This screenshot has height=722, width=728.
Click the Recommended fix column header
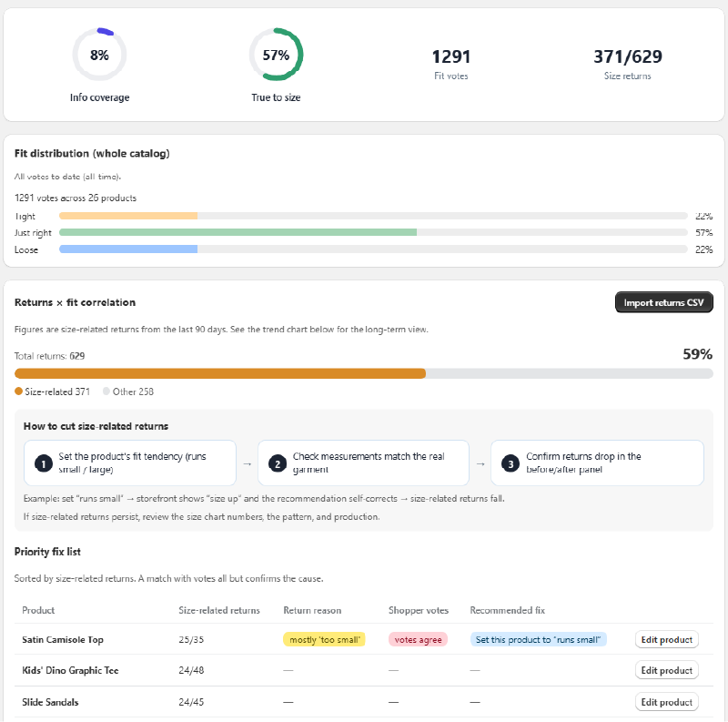tap(507, 610)
